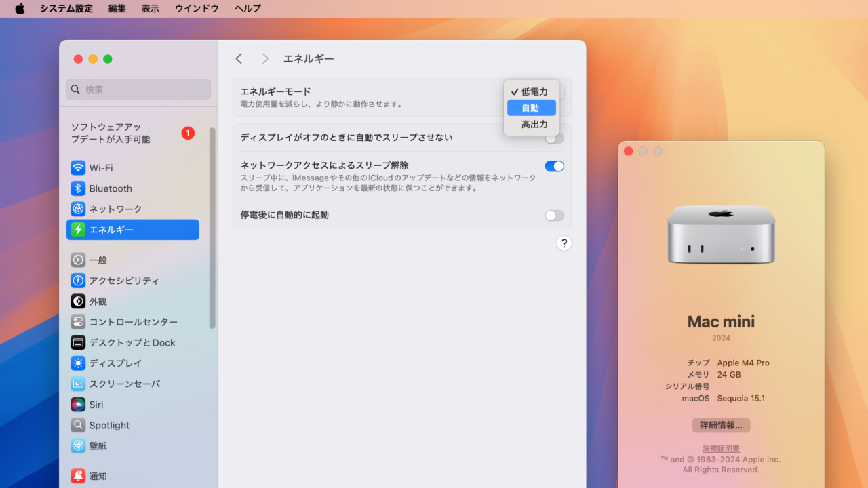Click シリアル番号 label in About window
This screenshot has height=488, width=868.
687,386
